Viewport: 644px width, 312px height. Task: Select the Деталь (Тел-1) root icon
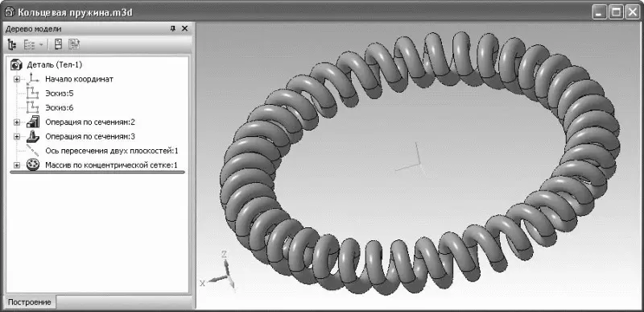coord(16,64)
